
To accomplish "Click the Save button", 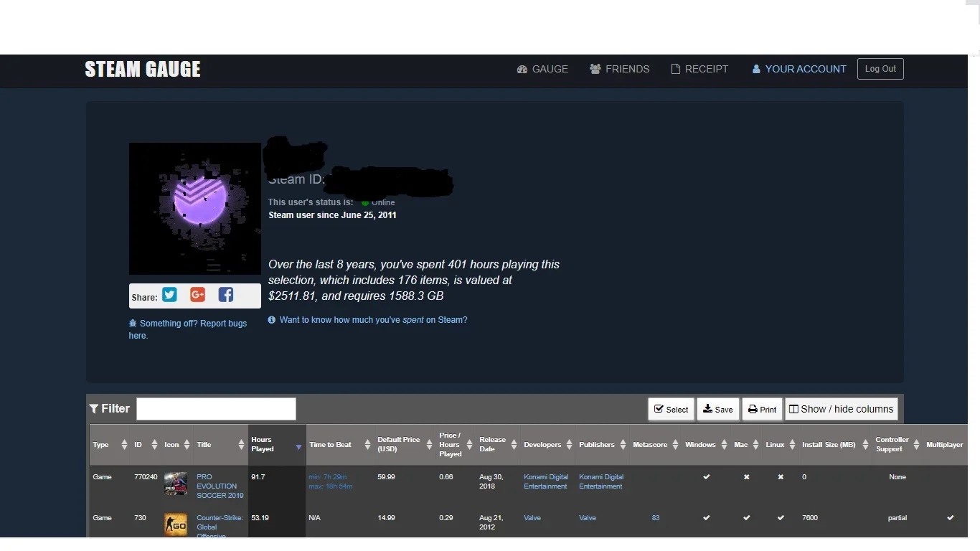I will (718, 410).
